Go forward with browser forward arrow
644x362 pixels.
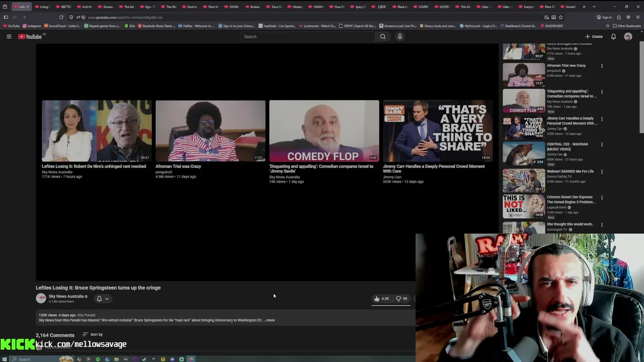(x=24, y=17)
